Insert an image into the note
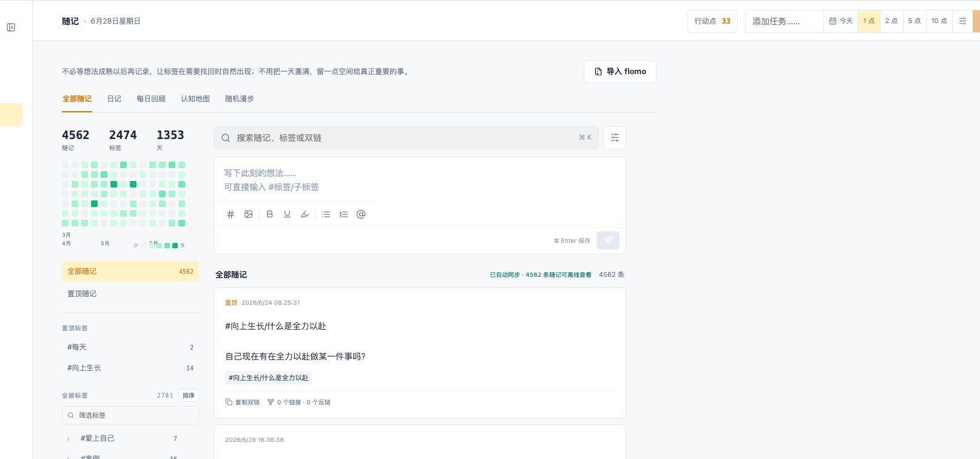980x459 pixels. pos(248,214)
